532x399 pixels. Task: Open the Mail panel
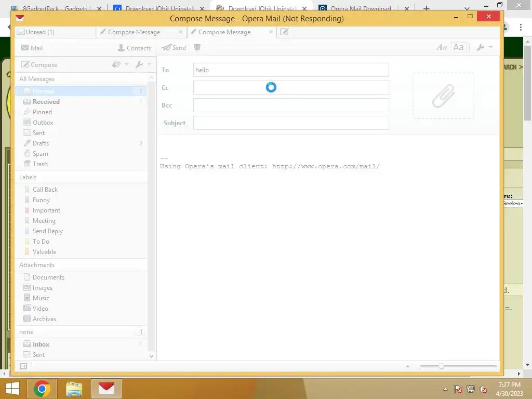32,48
